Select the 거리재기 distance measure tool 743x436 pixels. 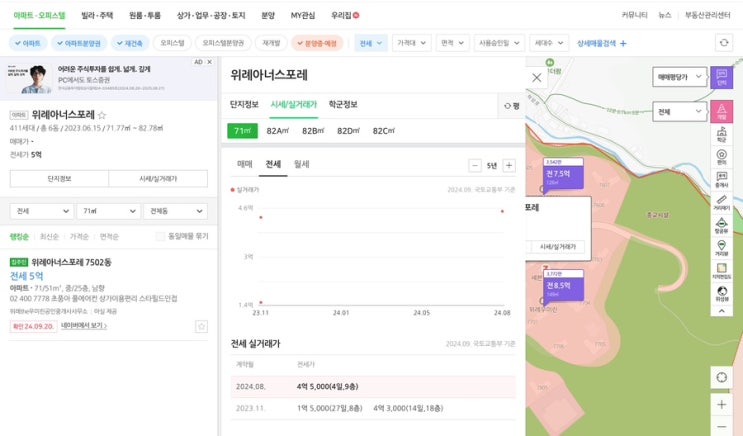tap(721, 202)
